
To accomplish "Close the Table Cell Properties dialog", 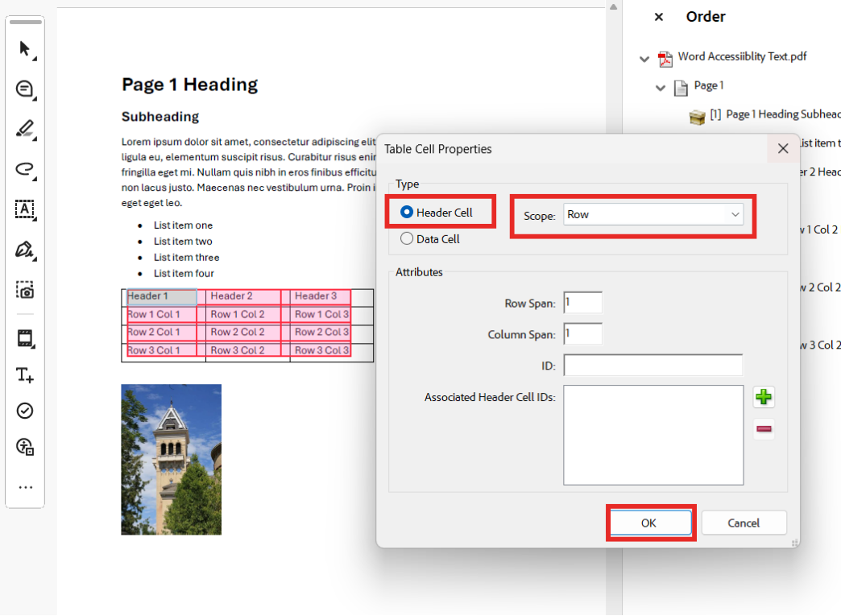I will point(783,148).
